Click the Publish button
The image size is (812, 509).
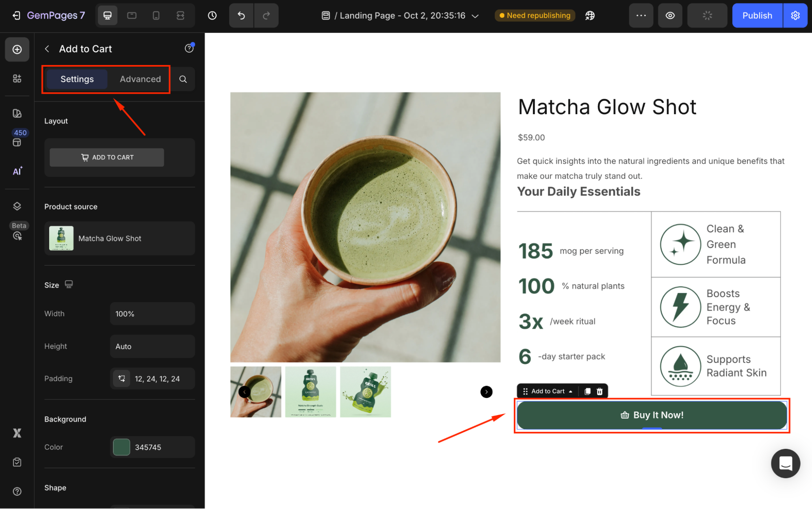coord(757,15)
